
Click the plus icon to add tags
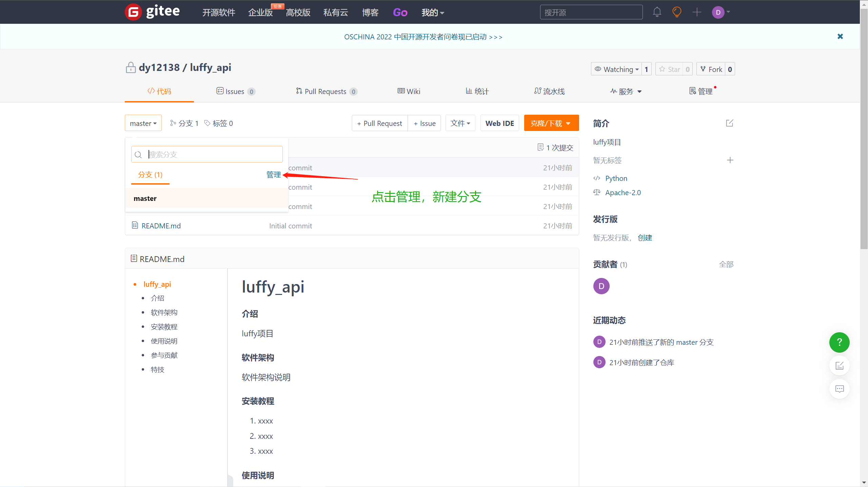pyautogui.click(x=730, y=160)
